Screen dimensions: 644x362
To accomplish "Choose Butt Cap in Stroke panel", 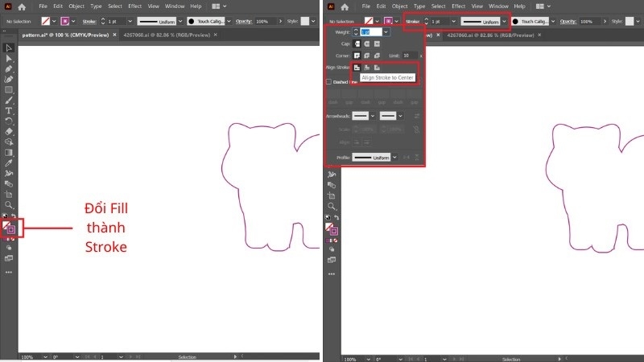I will 357,44.
